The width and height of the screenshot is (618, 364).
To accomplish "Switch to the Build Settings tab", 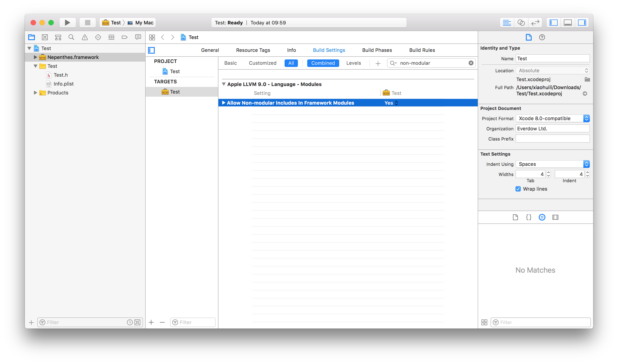I will pos(329,50).
